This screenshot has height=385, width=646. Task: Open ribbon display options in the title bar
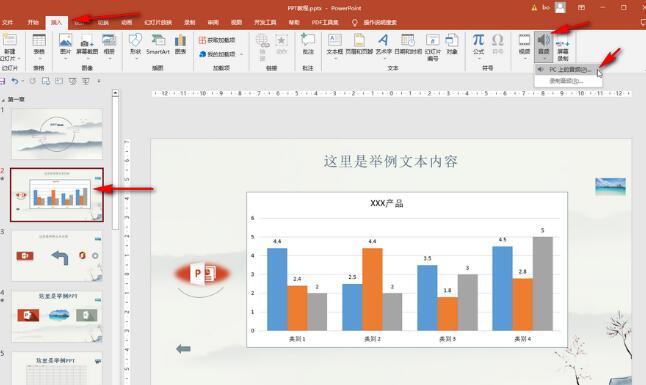tap(581, 7)
